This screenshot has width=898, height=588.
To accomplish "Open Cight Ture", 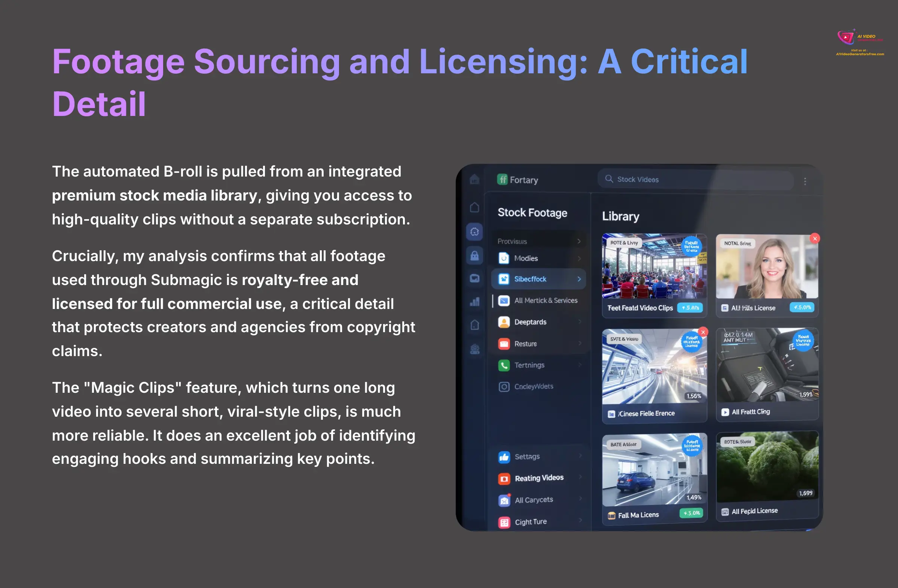I will click(x=539, y=522).
